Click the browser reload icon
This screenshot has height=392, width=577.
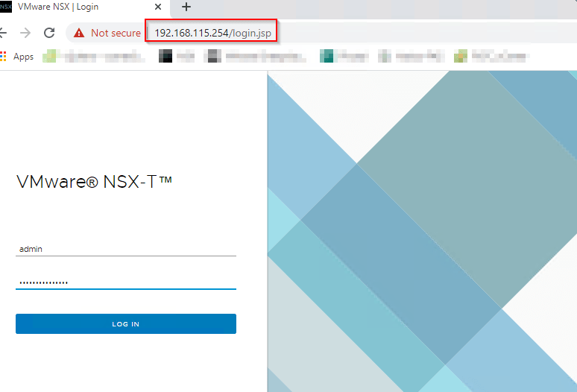[49, 33]
